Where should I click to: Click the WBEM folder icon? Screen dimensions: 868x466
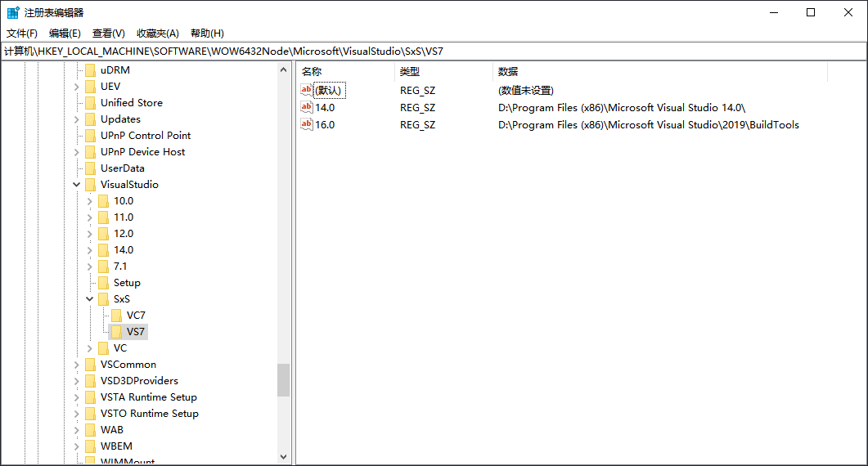click(x=90, y=446)
